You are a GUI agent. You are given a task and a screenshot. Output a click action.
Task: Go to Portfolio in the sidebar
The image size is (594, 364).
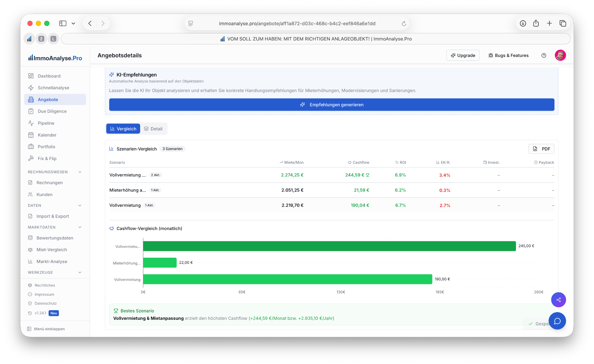click(x=46, y=147)
